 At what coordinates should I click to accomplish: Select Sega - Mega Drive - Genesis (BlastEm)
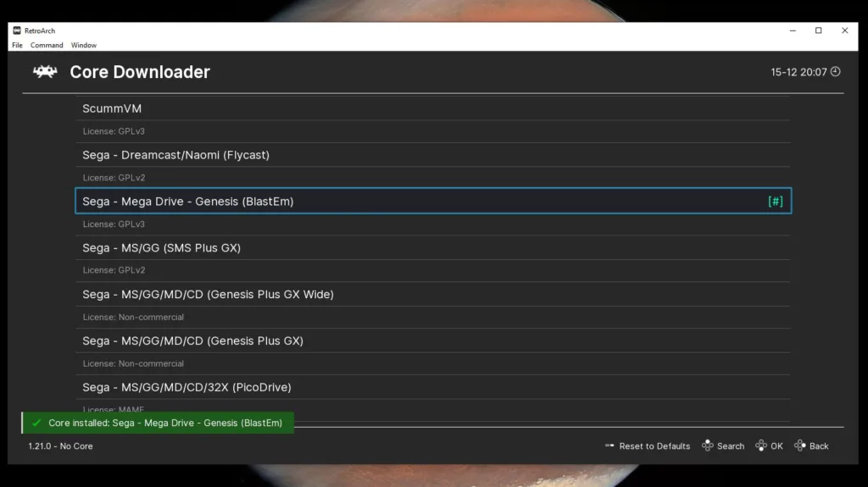tap(433, 201)
